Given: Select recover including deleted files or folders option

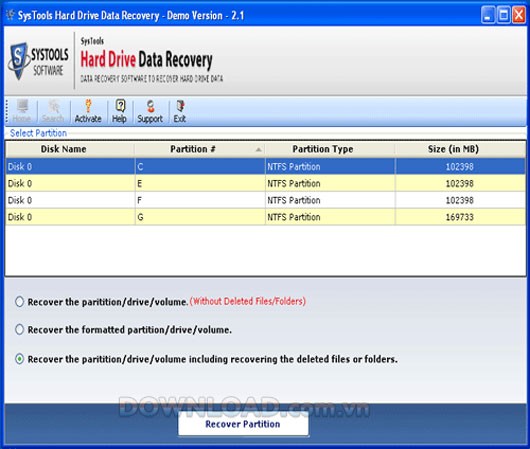Looking at the screenshot, I should (20, 359).
